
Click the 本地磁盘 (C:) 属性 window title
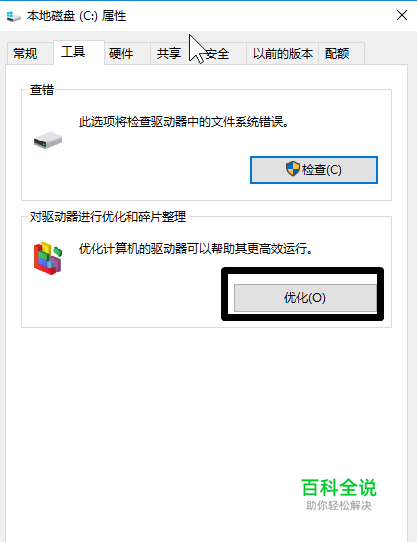76,16
